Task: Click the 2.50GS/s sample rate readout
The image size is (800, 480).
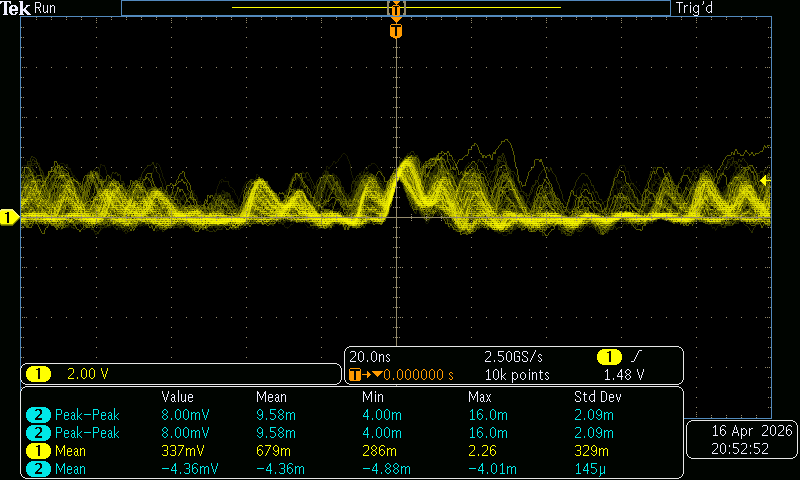Action: [x=513, y=357]
